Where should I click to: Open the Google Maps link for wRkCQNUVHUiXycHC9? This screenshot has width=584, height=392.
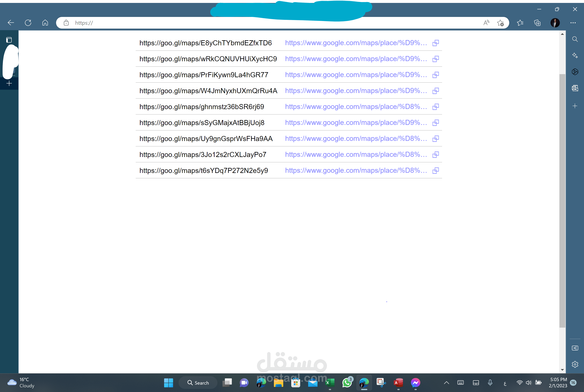tap(356, 59)
